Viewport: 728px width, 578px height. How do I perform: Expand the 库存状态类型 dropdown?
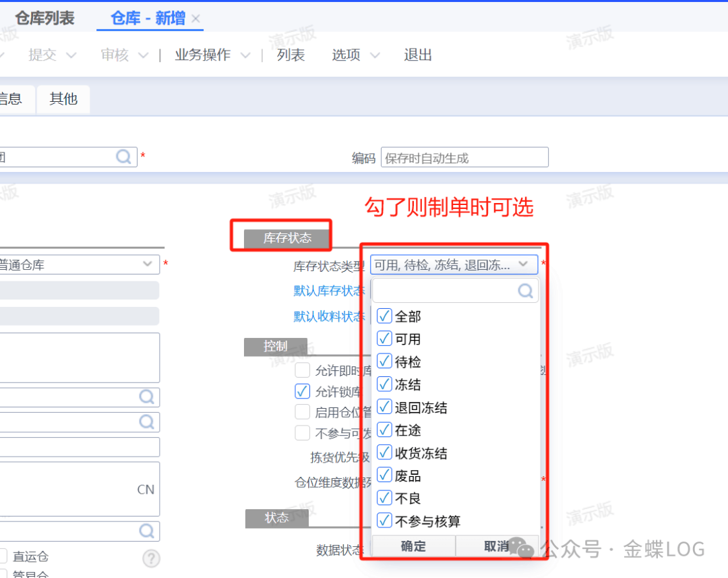[522, 265]
